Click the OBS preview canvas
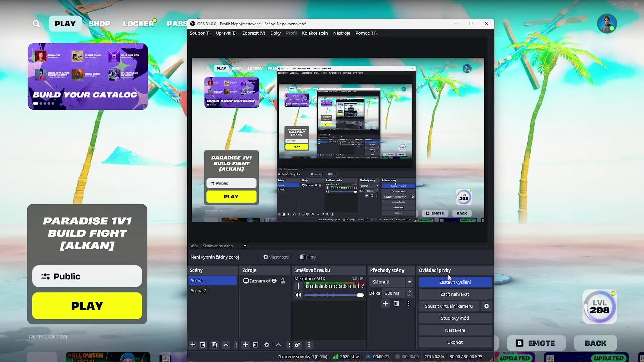This screenshot has width=644, height=362. point(338,140)
